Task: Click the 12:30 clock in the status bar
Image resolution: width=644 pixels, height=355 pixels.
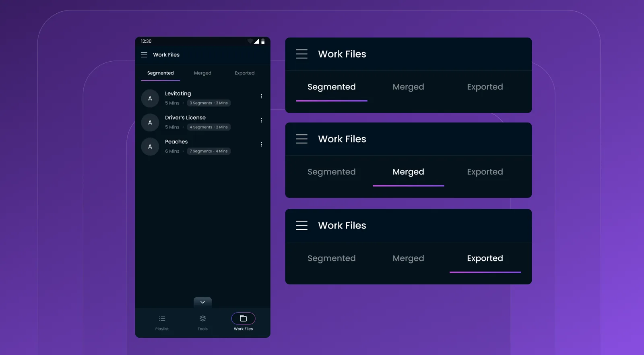Action: (146, 42)
